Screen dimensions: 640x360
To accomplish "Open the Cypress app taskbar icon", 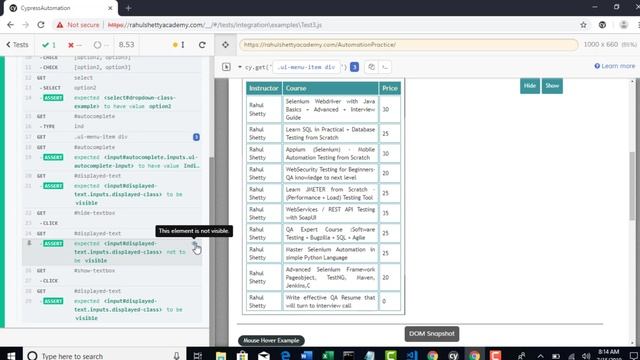I will (453, 356).
